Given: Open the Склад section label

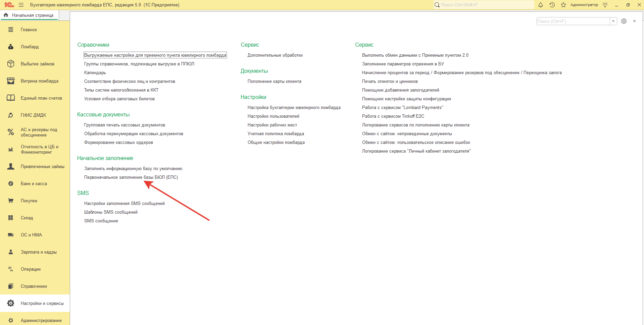Looking at the screenshot, I should (x=27, y=218).
